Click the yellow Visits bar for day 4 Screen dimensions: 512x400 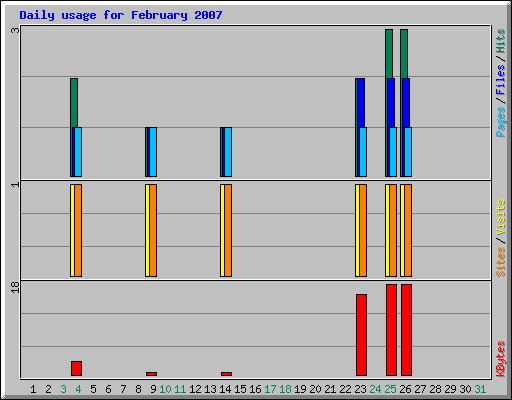(x=72, y=230)
